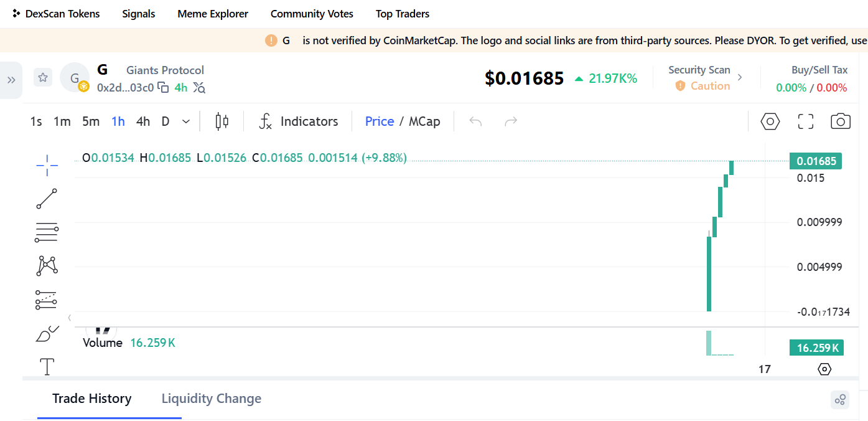Open the more intervals dropdown arrow
This screenshot has width=868, height=421.
point(185,121)
